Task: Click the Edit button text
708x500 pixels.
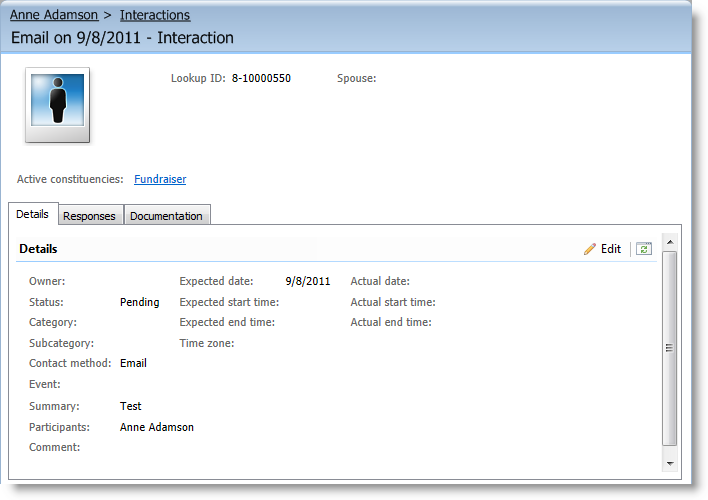Action: point(611,249)
